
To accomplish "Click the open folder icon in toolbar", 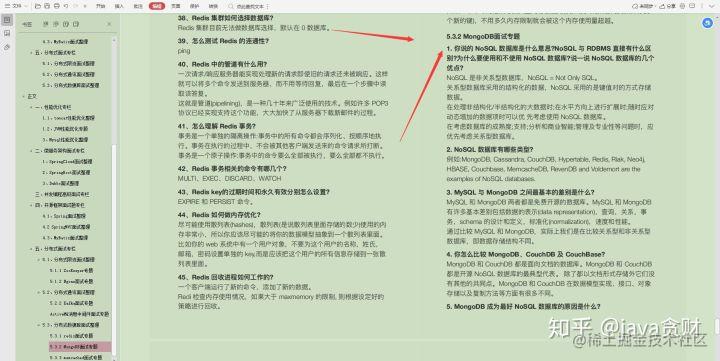I will pyautogui.click(x=38, y=6).
